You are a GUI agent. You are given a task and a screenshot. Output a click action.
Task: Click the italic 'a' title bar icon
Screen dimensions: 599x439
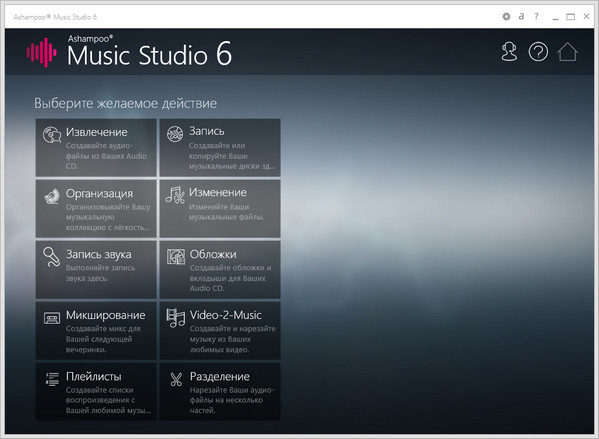click(521, 16)
